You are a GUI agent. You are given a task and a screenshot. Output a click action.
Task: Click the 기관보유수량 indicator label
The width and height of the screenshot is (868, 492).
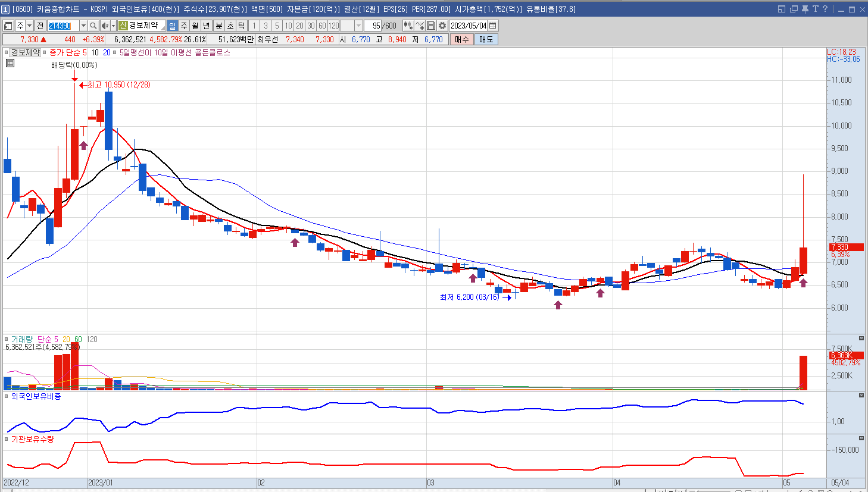[33, 439]
